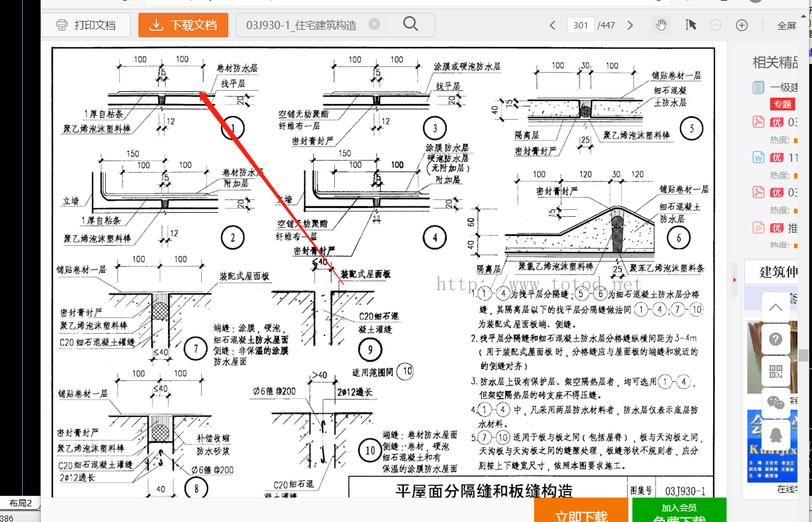Click the 立即下载 orange button
The height and width of the screenshot is (522, 812).
click(x=581, y=510)
